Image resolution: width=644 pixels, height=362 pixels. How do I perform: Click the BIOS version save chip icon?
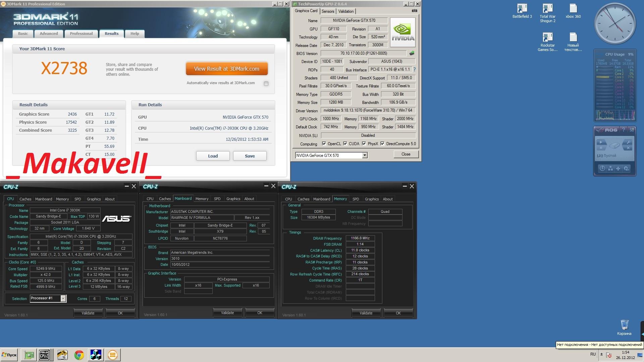coord(412,53)
